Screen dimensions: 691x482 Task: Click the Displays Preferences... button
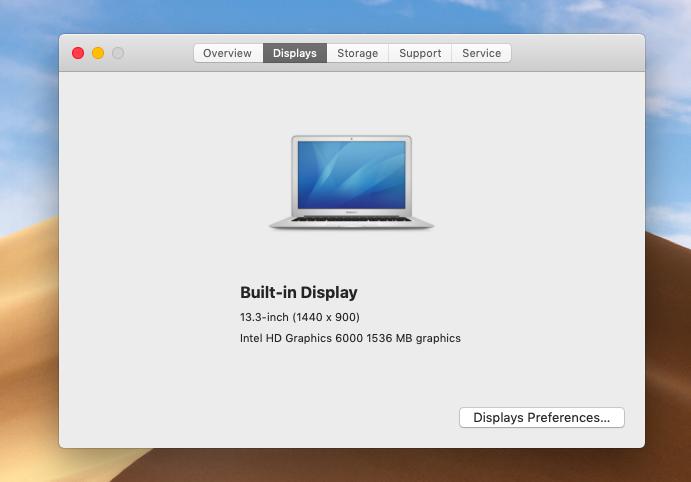coord(542,417)
